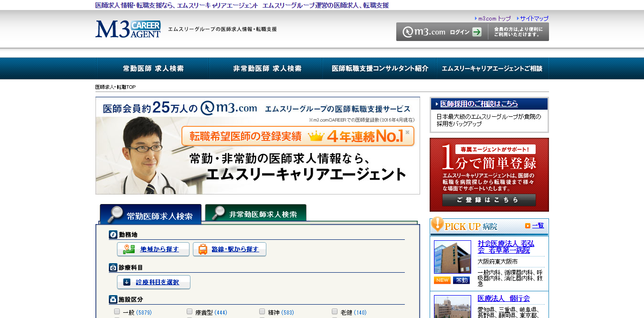The image size is (644, 318).
Task: Click the 医師求人・転職TOP breadcrumb
Action: tap(116, 87)
